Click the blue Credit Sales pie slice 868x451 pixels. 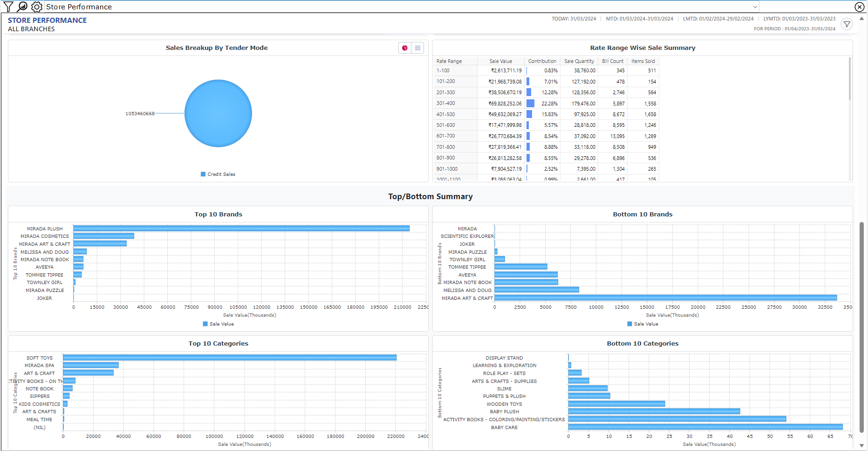click(218, 113)
